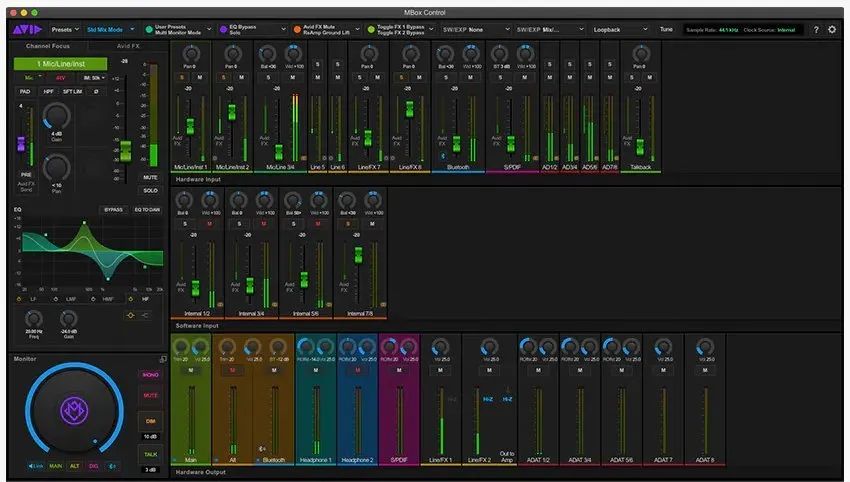
Task: Open the IM 50k impedance dropdown
Action: pos(94,78)
